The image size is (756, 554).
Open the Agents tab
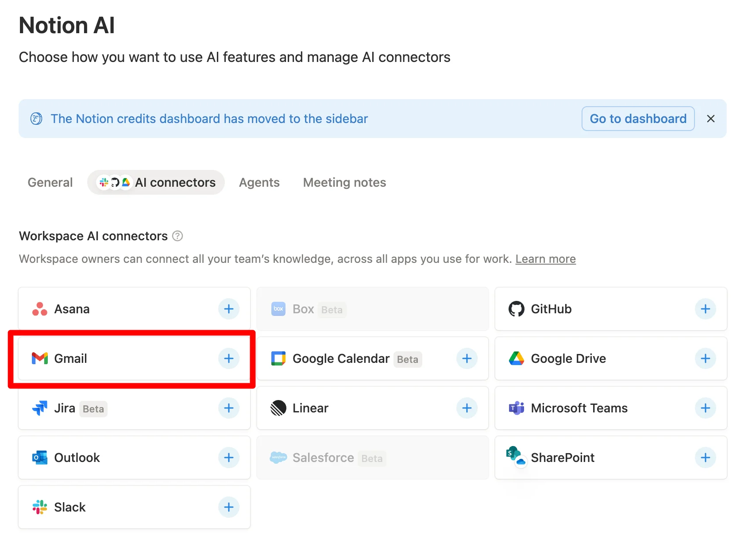tap(259, 182)
